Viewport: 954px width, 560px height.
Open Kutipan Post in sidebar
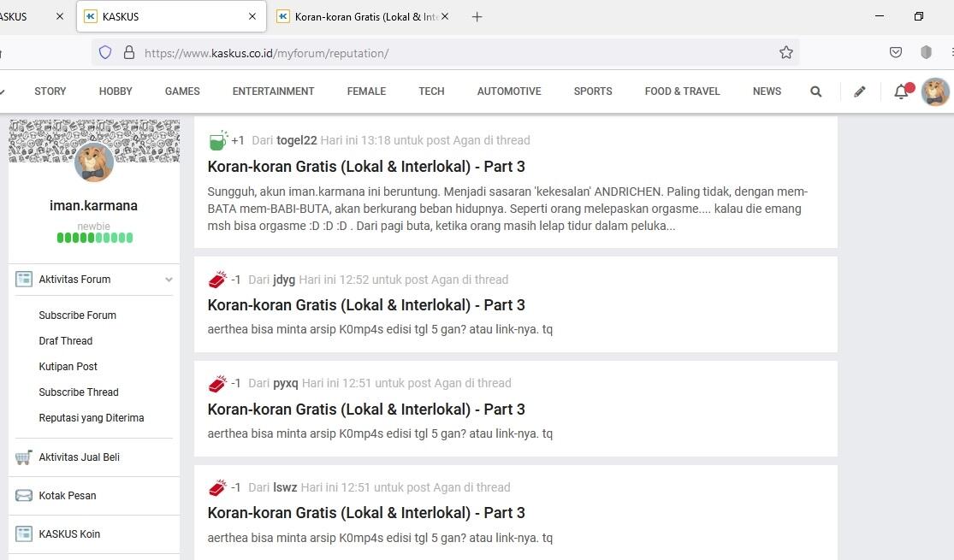pos(68,366)
